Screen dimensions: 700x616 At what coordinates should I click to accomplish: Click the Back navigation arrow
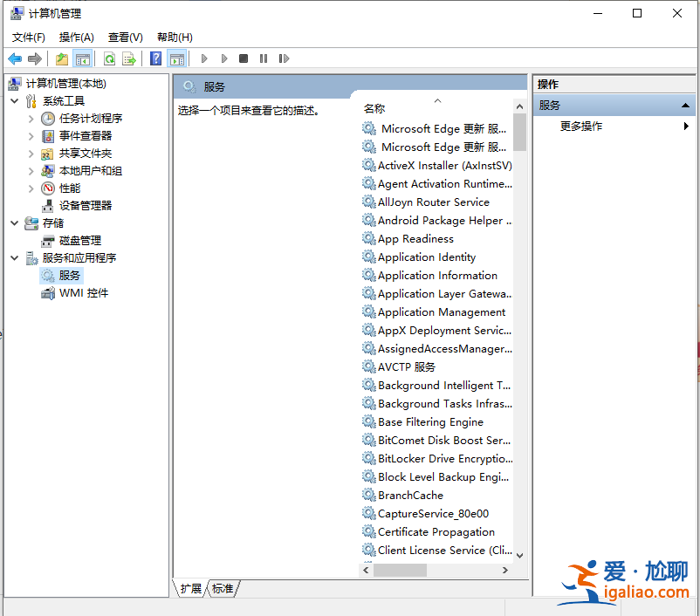[x=14, y=58]
